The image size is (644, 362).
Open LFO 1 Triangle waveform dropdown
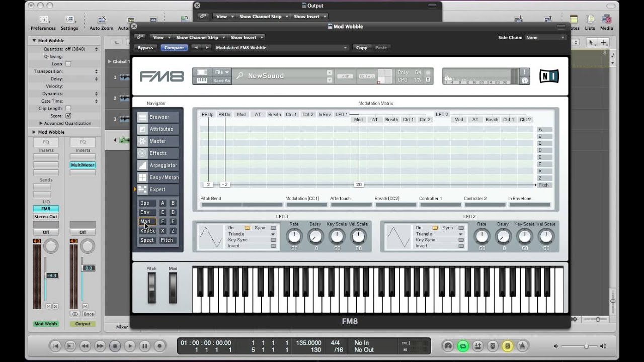(x=252, y=234)
